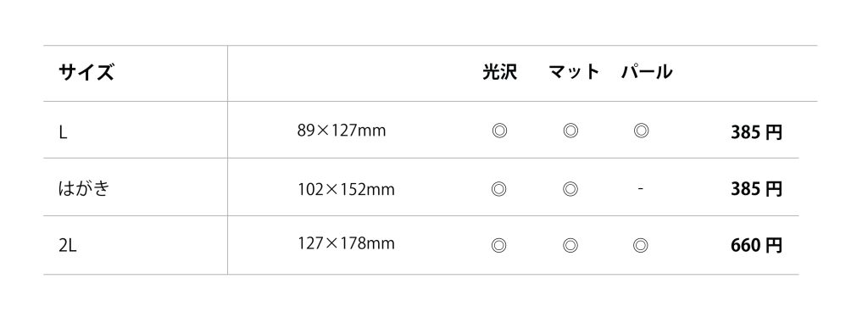
Task: Click the 127×178mm dimension text
Action: tap(346, 243)
